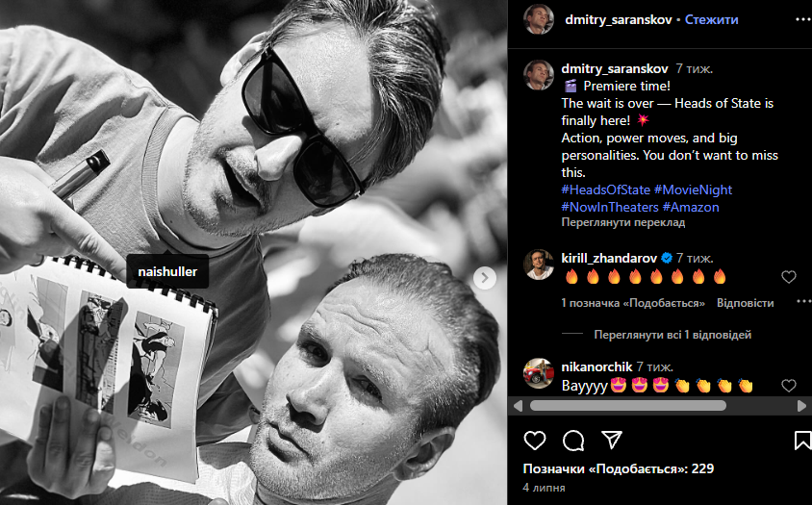Share post via paper plane icon
This screenshot has height=505, width=812.
[x=612, y=440]
